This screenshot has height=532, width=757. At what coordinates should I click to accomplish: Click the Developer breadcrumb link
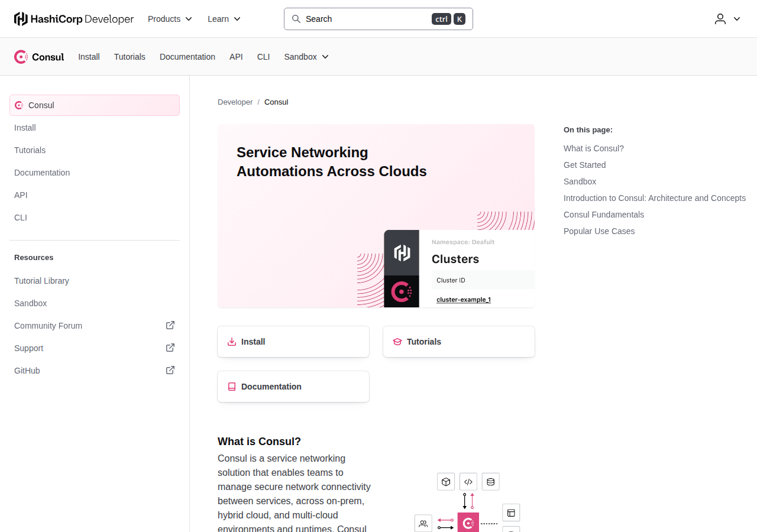click(235, 102)
